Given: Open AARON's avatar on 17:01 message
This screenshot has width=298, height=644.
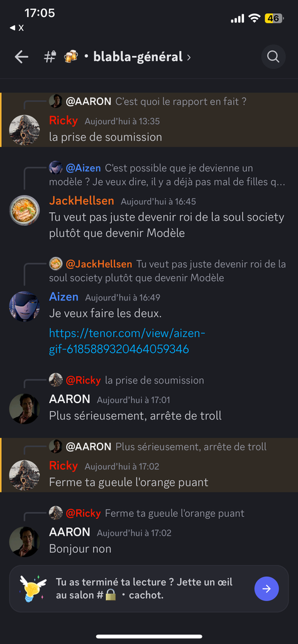Looking at the screenshot, I should click(x=25, y=408).
